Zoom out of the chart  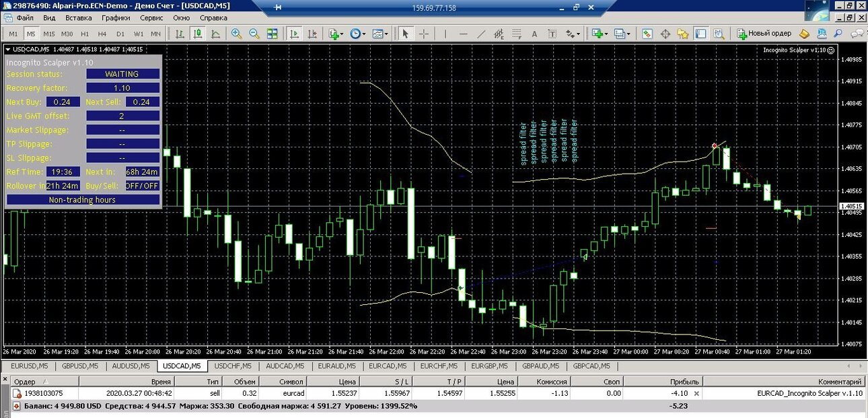pos(254,34)
